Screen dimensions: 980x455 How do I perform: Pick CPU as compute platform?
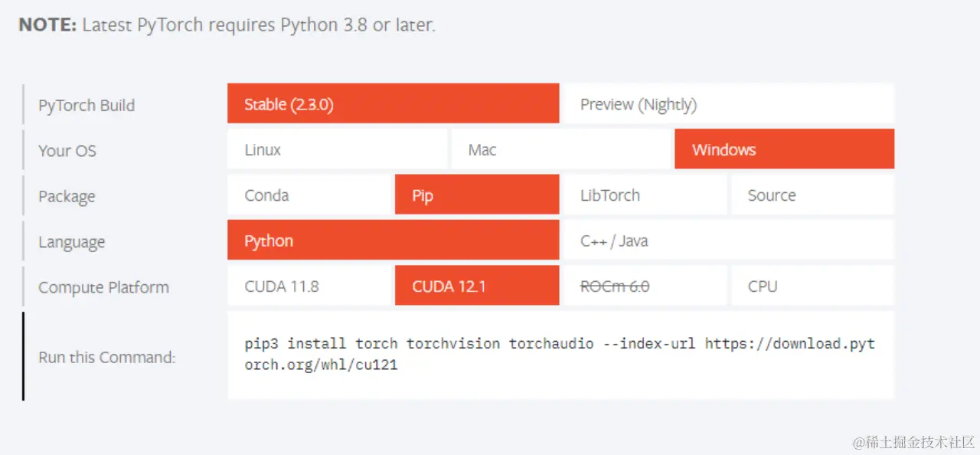coord(812,286)
